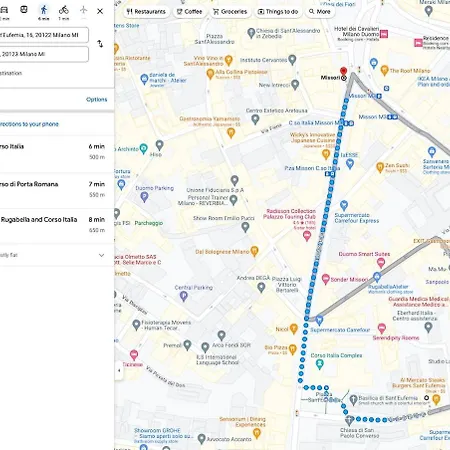Click the Duomo Parking marker
Viewport: 450px width, 450px height.
click(x=144, y=197)
